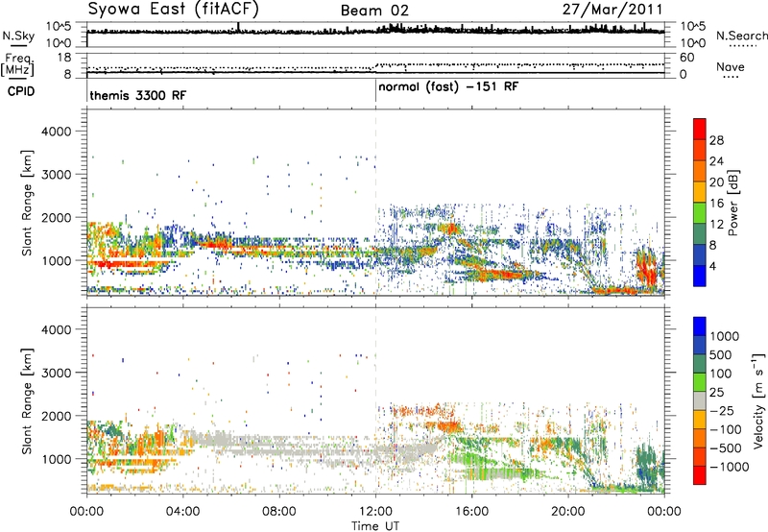Click the 'N.Sky' legend label

click(x=18, y=36)
